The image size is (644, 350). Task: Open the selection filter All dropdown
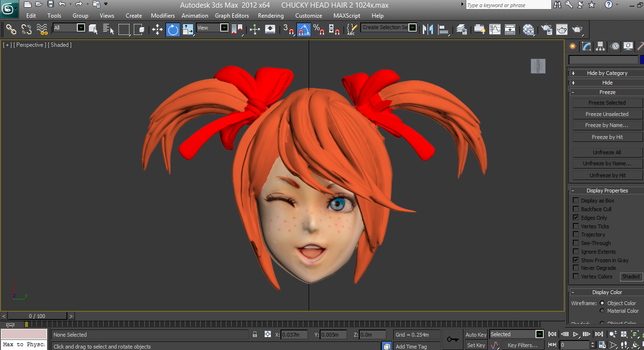81,28
